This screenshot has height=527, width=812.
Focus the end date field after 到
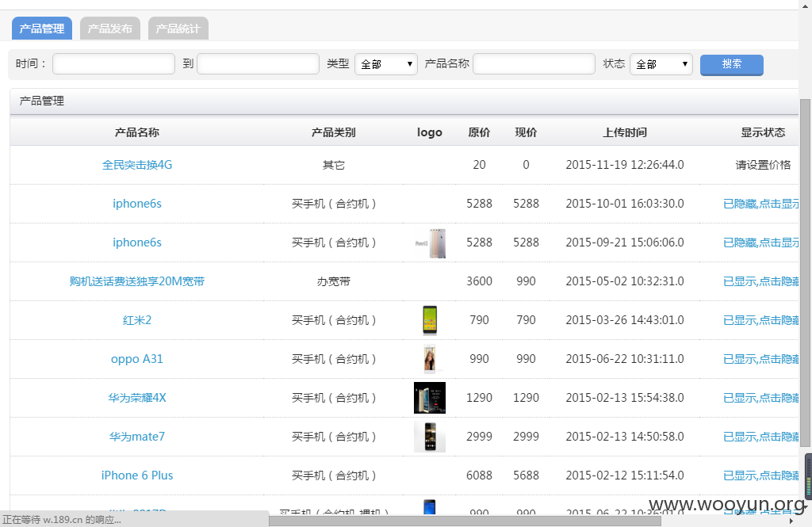[258, 63]
